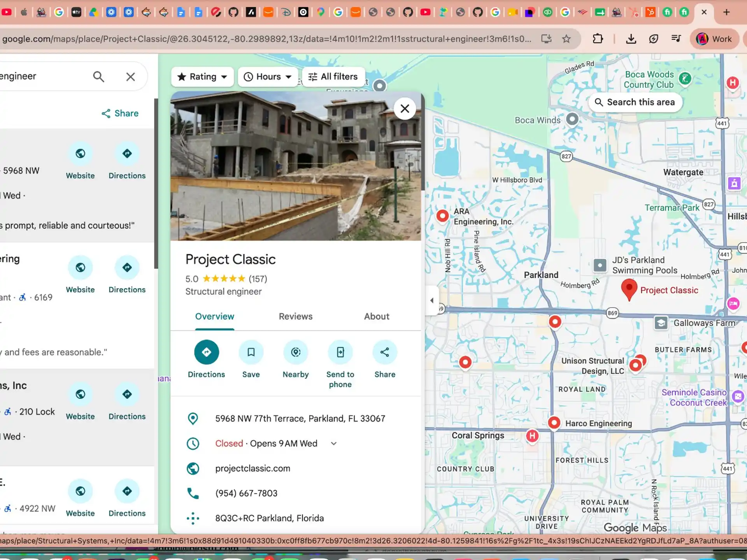Select the Project Classic red map pin
747x560 pixels.
[629, 290]
